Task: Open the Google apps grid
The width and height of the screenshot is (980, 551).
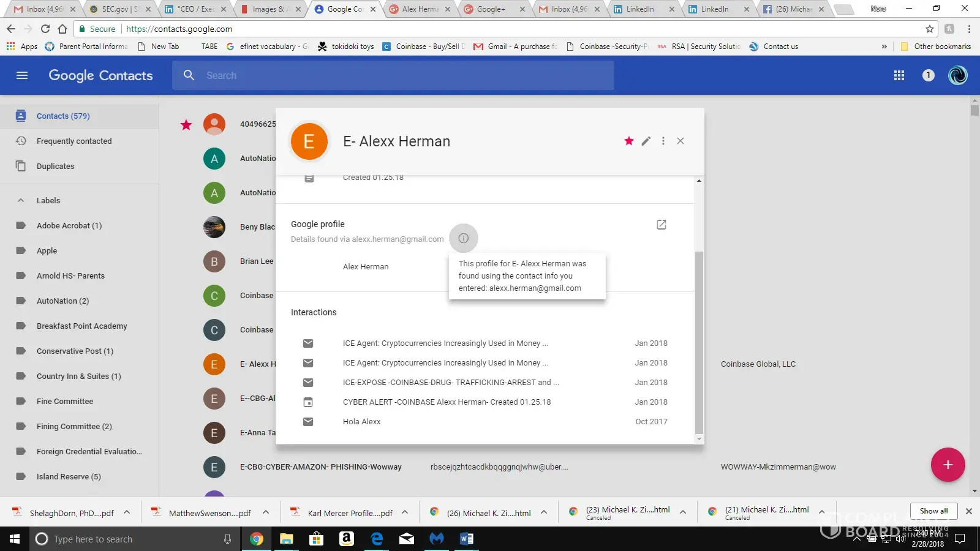Action: (x=899, y=75)
